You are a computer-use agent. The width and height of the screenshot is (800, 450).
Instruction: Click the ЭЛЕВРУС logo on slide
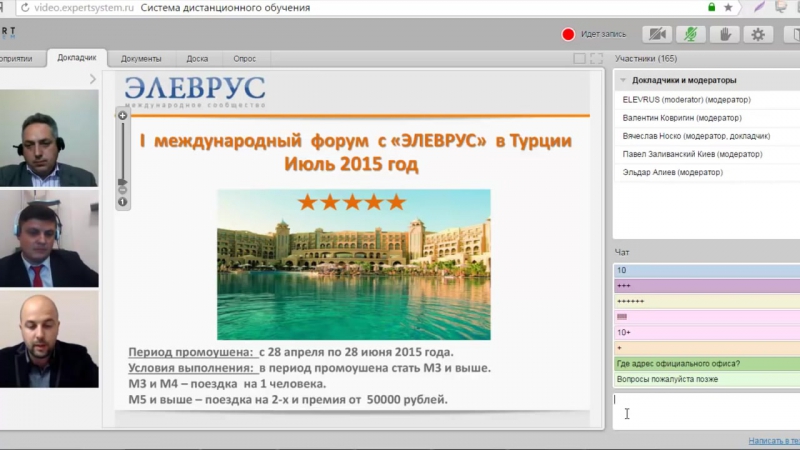click(x=195, y=92)
